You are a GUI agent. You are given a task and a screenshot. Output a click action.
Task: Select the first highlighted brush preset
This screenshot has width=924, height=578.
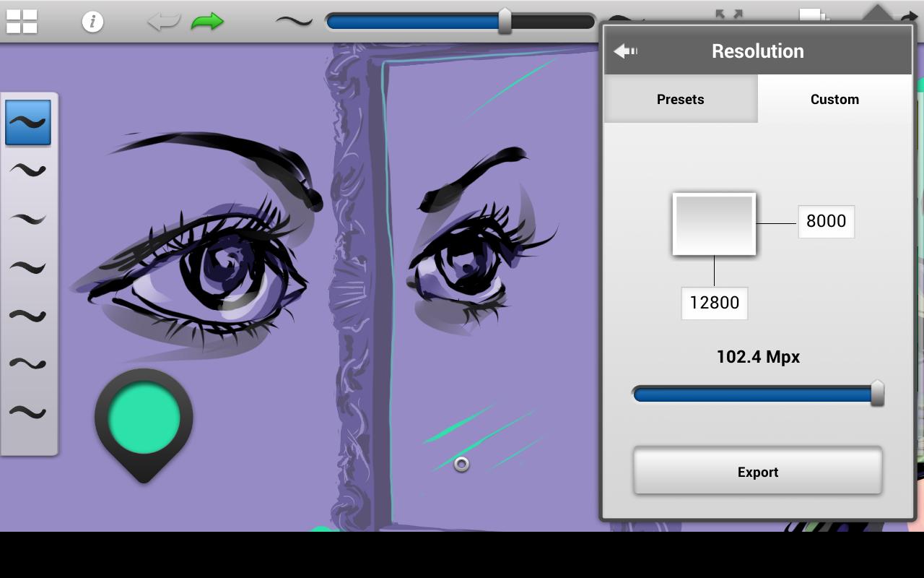pyautogui.click(x=28, y=122)
